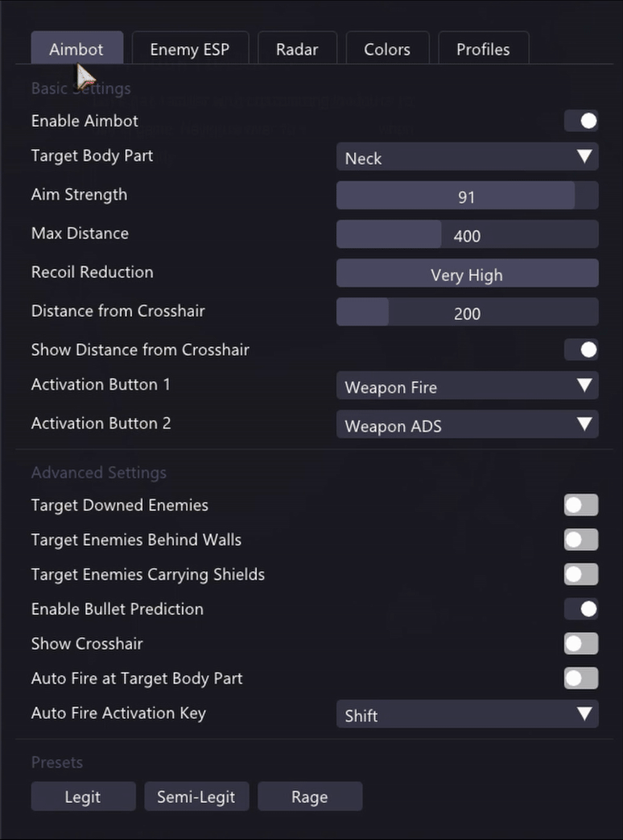623x840 pixels.
Task: Expand the Auto Fire Activation Key dropdown
Action: point(467,714)
